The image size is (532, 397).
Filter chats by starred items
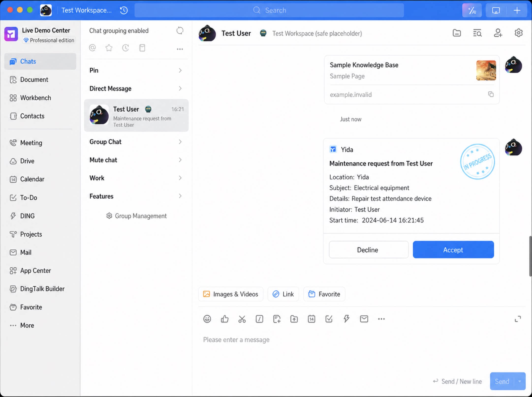109,48
